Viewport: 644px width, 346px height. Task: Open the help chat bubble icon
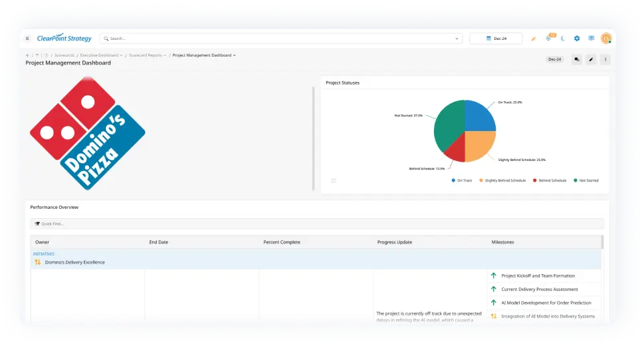pyautogui.click(x=591, y=39)
